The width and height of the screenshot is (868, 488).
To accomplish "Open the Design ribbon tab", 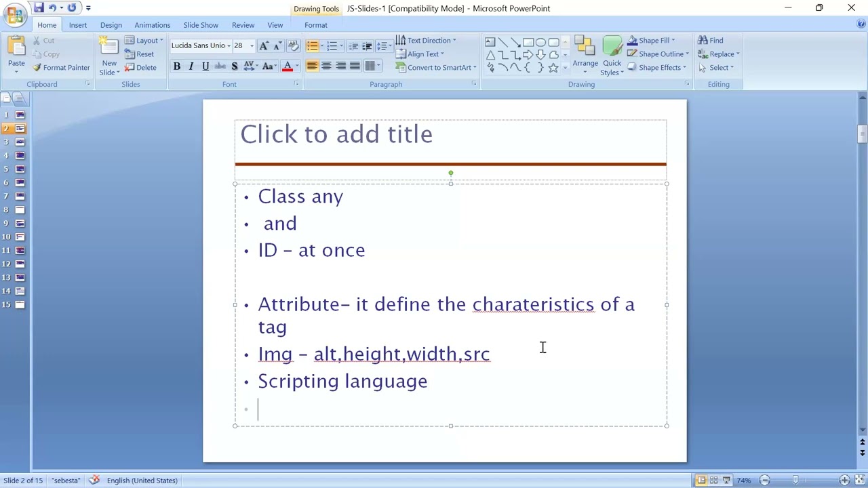I will click(x=111, y=25).
